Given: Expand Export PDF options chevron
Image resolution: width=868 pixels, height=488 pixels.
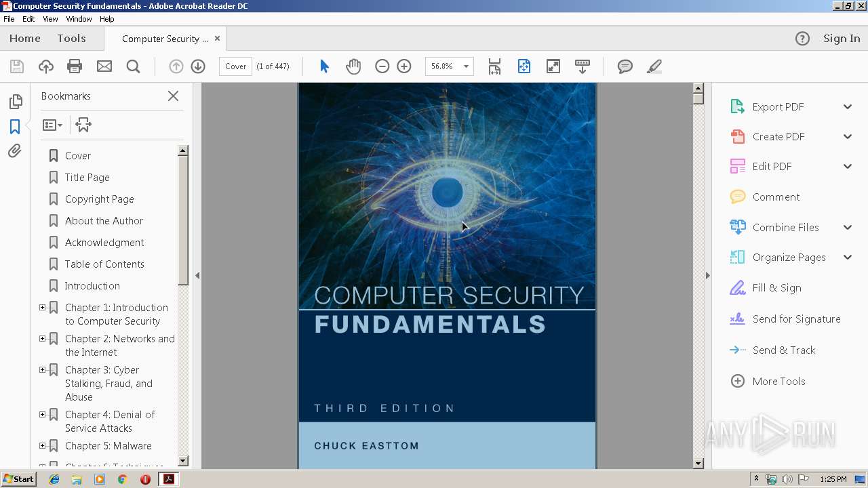Looking at the screenshot, I should [x=848, y=106].
